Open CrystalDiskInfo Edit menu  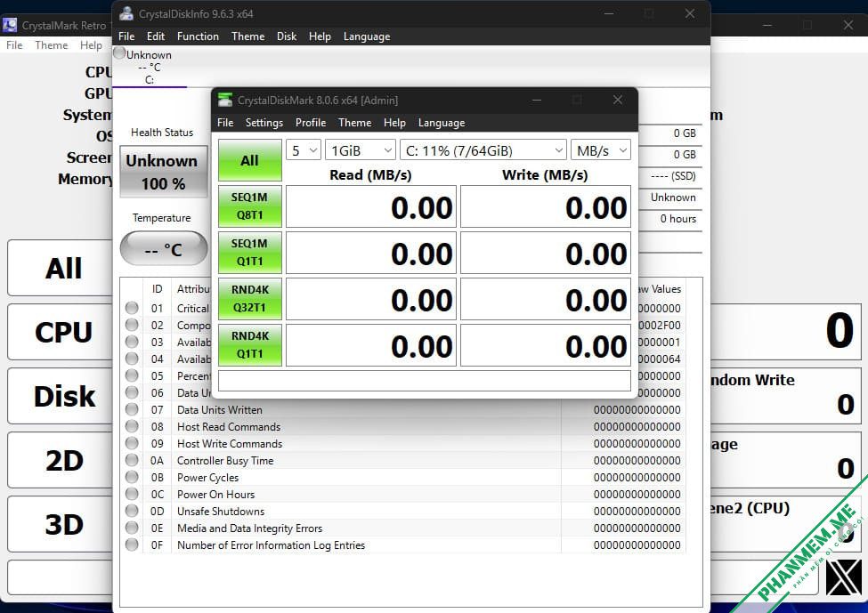click(x=156, y=36)
